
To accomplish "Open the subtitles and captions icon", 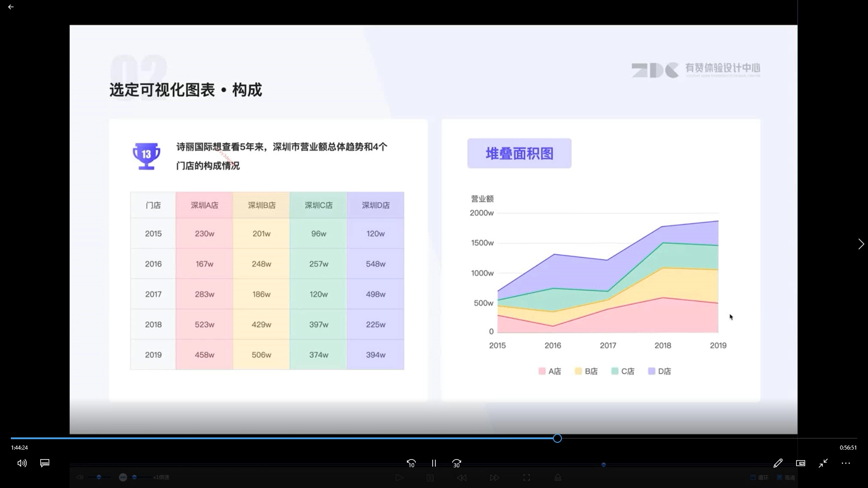I will click(x=45, y=463).
